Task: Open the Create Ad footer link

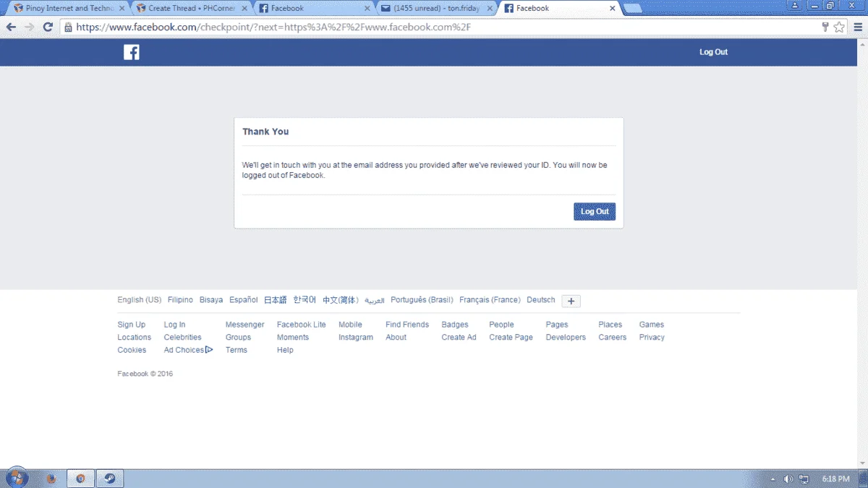Action: (x=459, y=338)
